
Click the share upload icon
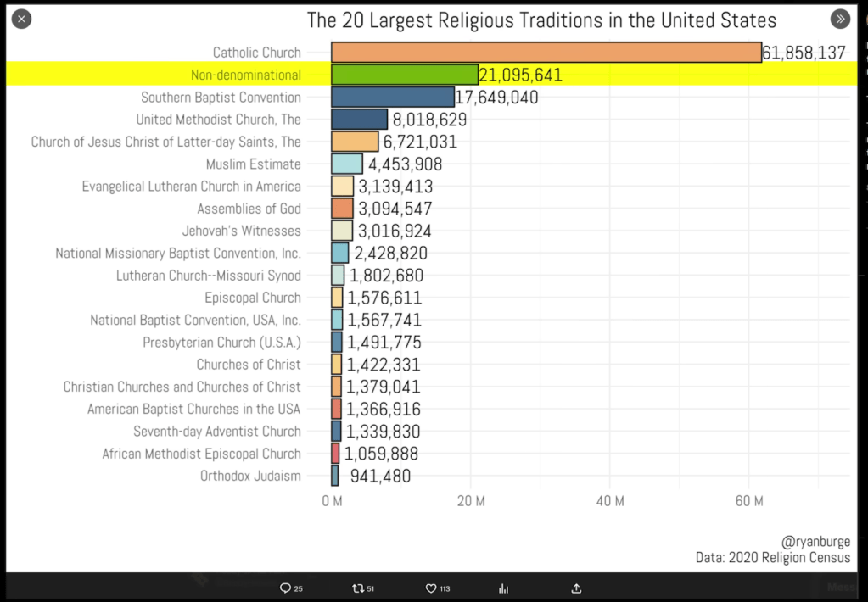pyautogui.click(x=576, y=588)
